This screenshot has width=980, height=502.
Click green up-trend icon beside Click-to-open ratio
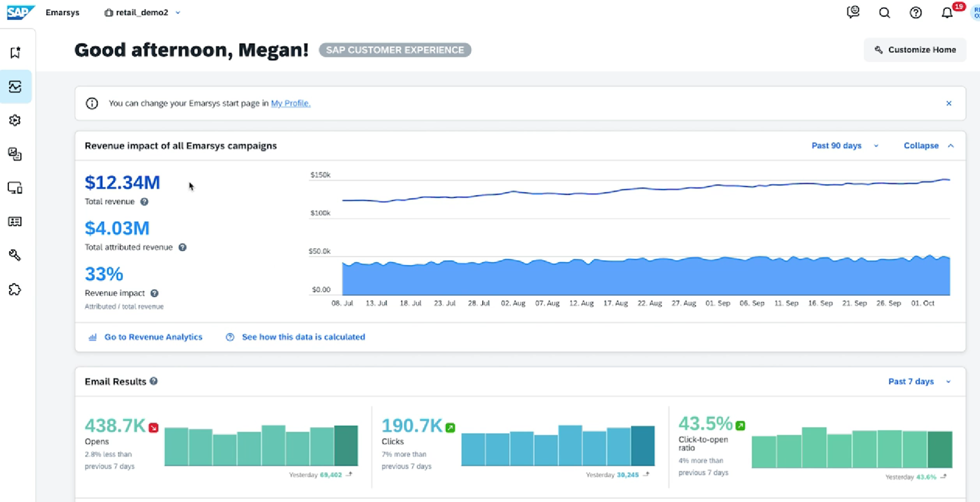[740, 426]
